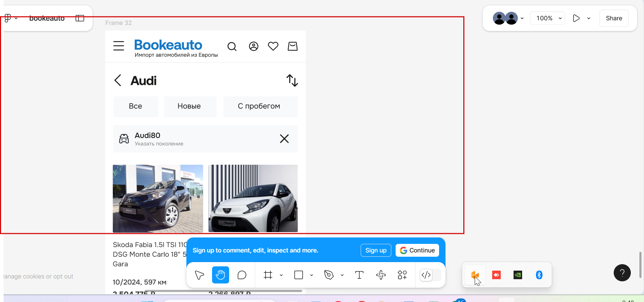Play the prototype presentation
644x302 pixels.
pos(576,18)
